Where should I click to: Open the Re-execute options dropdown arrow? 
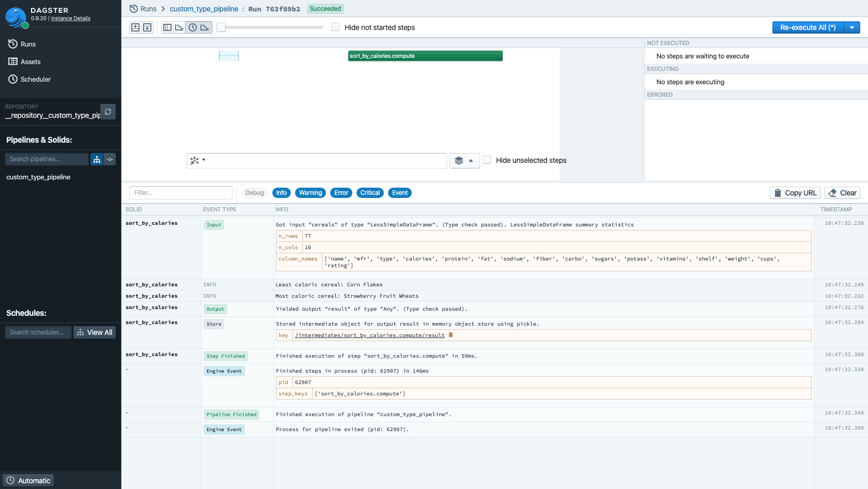tap(852, 27)
